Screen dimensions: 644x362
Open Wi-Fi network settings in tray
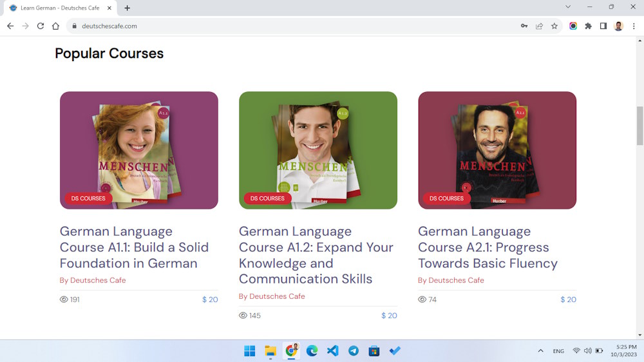pyautogui.click(x=576, y=351)
